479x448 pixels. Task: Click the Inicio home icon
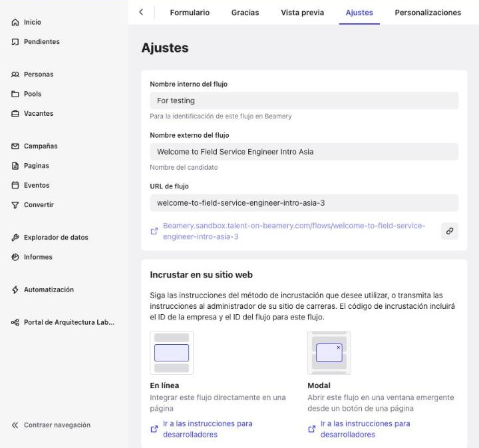(x=15, y=23)
